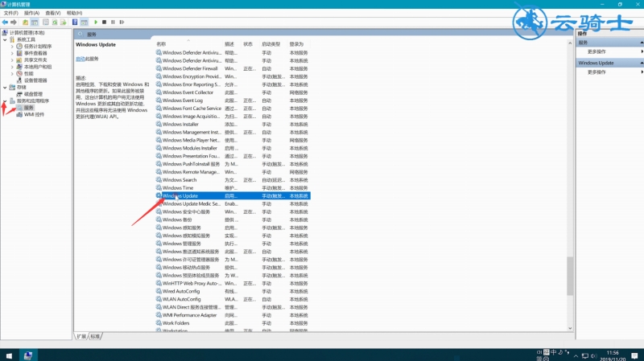
Task: Click the scrollbar up arrow of services list
Action: pyautogui.click(x=570, y=43)
